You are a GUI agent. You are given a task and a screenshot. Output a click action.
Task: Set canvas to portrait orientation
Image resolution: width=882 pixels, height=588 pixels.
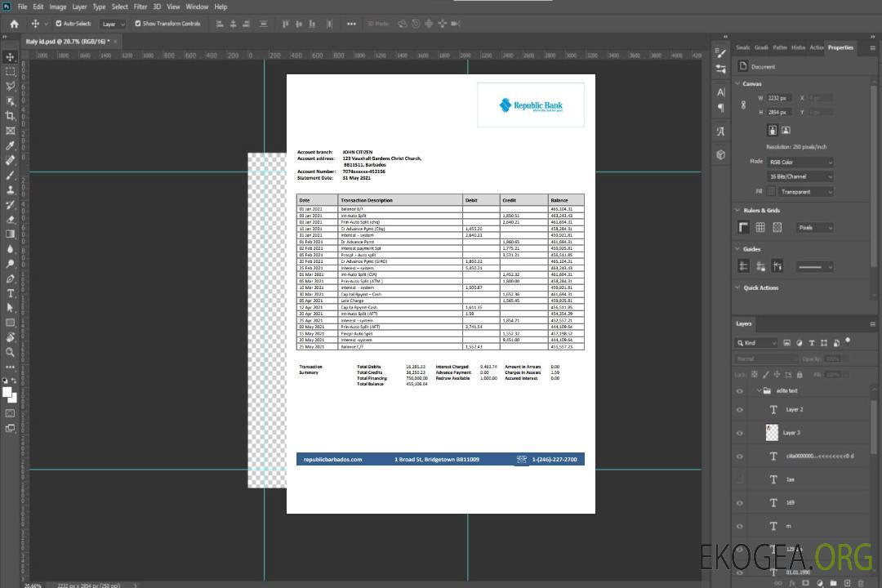(773, 130)
